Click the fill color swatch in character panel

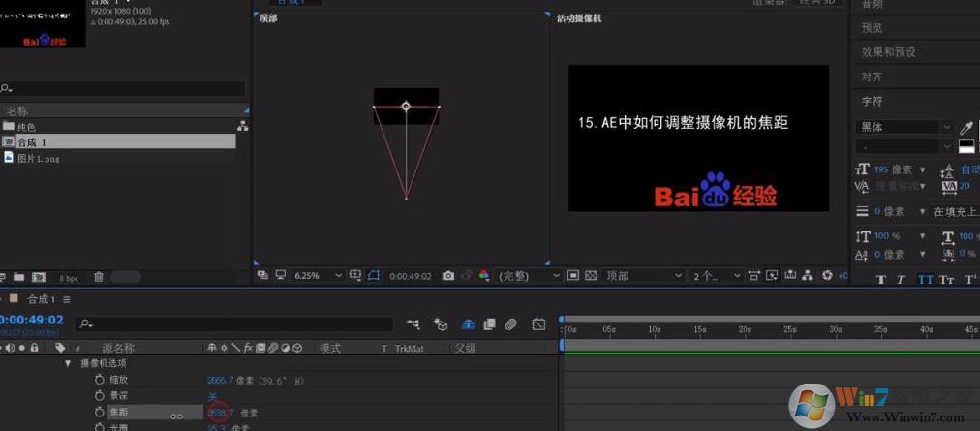(x=965, y=146)
